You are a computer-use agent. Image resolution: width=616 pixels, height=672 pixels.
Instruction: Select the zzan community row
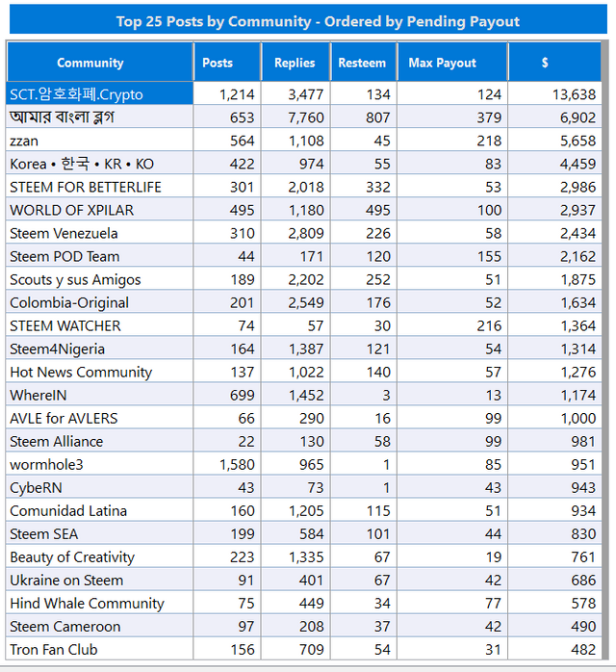pos(303,141)
